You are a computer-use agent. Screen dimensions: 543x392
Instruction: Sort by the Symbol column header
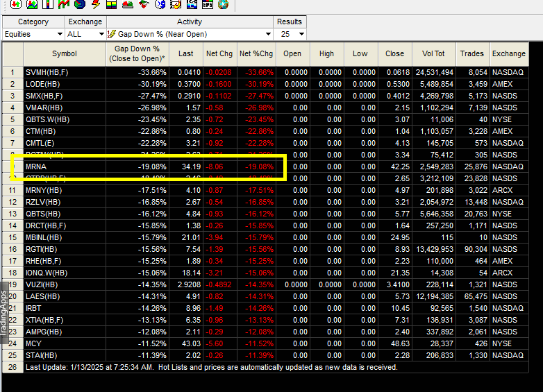65,53
